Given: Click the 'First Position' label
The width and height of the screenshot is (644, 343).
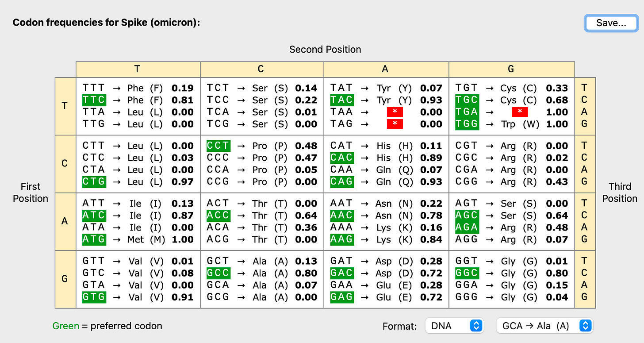Looking at the screenshot, I should click(31, 193).
